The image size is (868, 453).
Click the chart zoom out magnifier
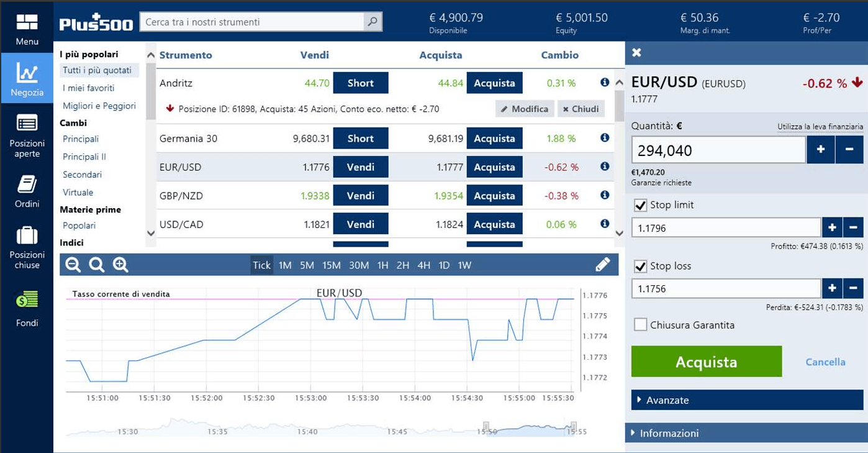(73, 265)
